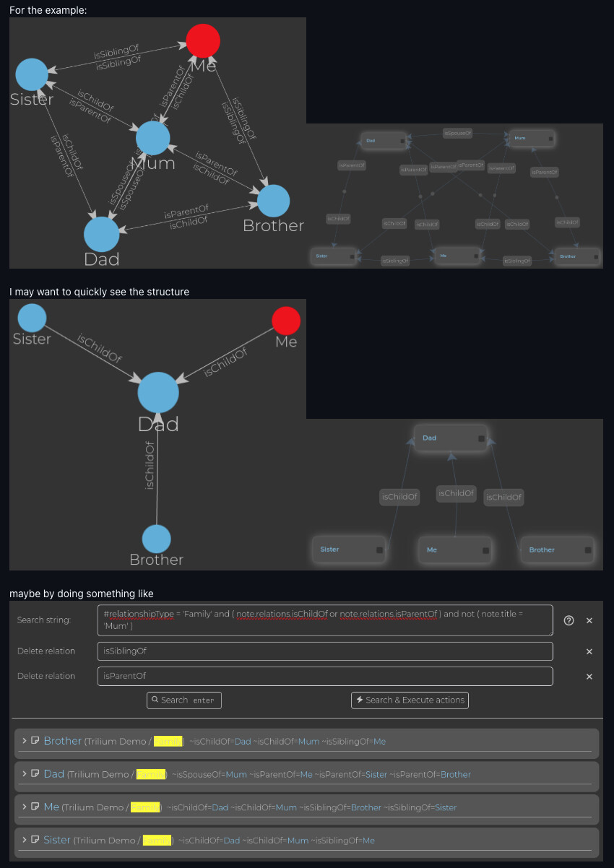Select the Mum node in top graph
The width and height of the screenshot is (614, 868).
152,138
